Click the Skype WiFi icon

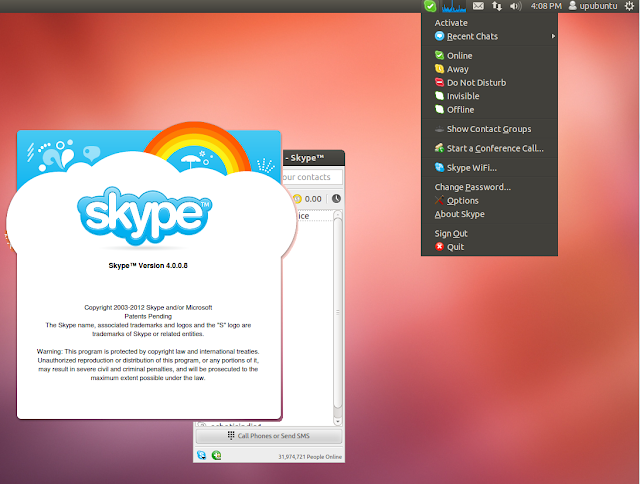click(x=439, y=167)
